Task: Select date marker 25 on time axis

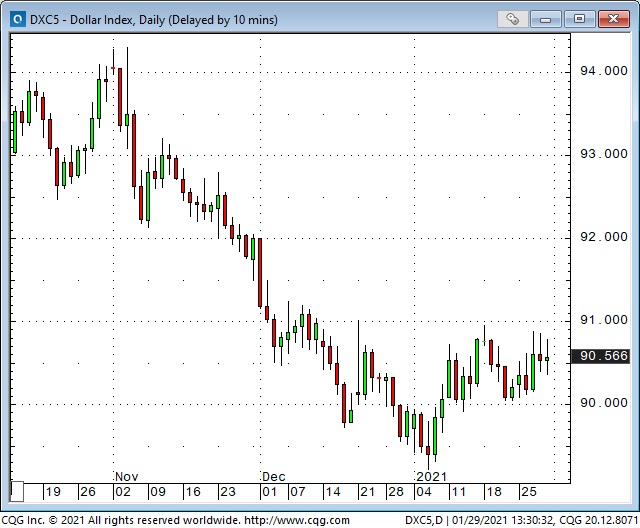Action: pyautogui.click(x=529, y=492)
